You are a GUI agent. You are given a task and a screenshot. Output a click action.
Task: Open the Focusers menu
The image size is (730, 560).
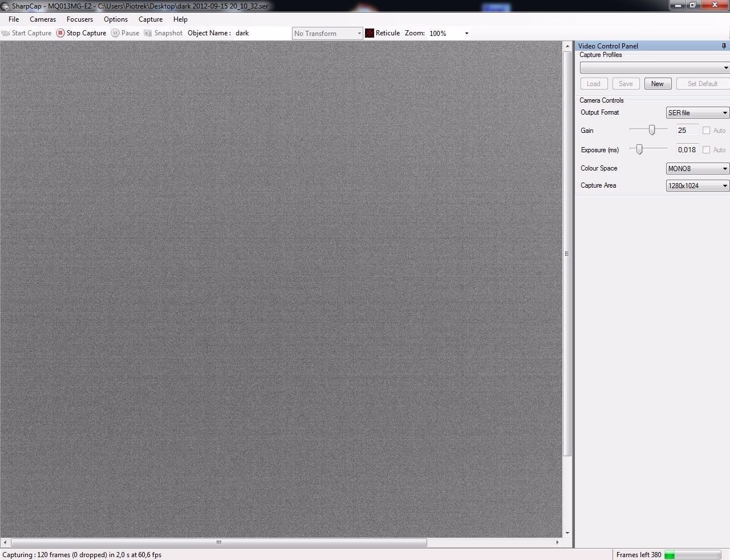[80, 19]
